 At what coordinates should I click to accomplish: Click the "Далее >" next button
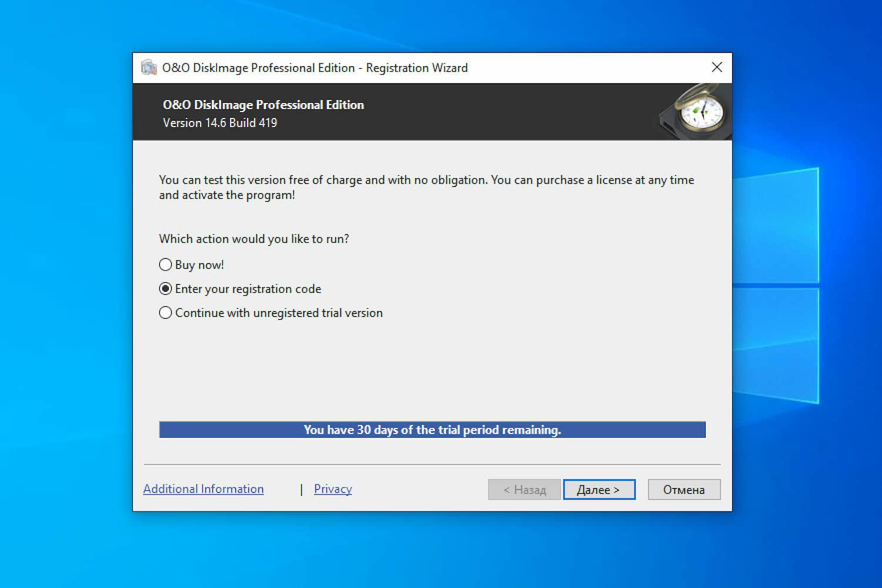tap(599, 489)
